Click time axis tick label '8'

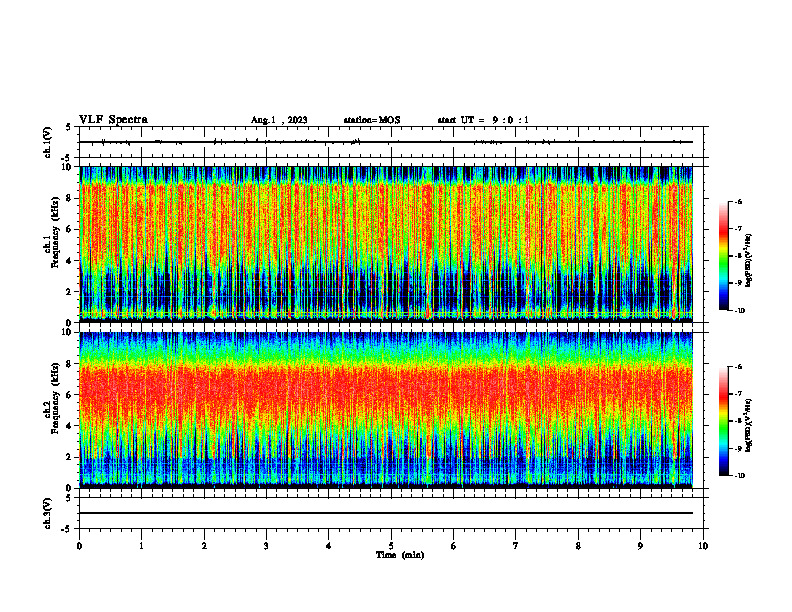pos(578,546)
